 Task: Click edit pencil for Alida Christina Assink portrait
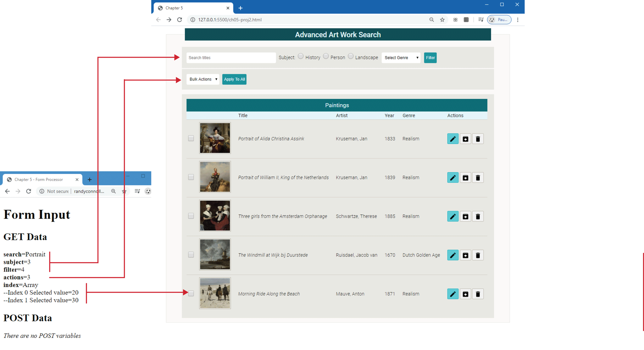(x=452, y=139)
